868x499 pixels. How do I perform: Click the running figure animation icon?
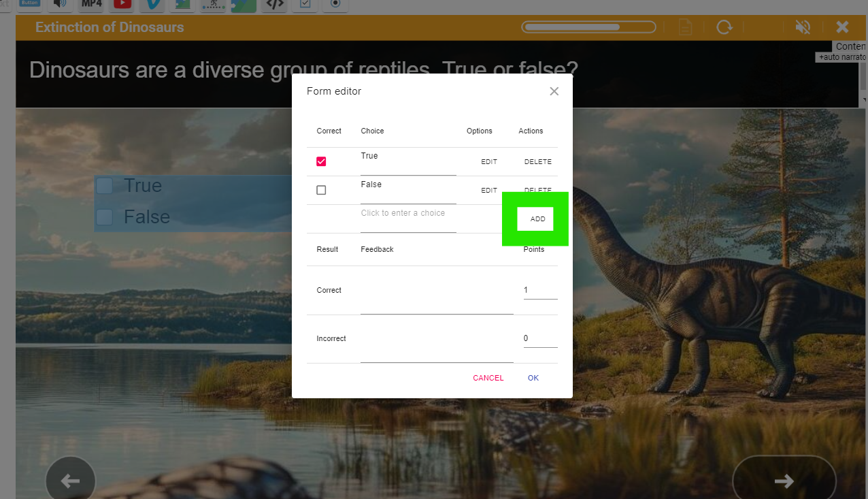coord(214,4)
